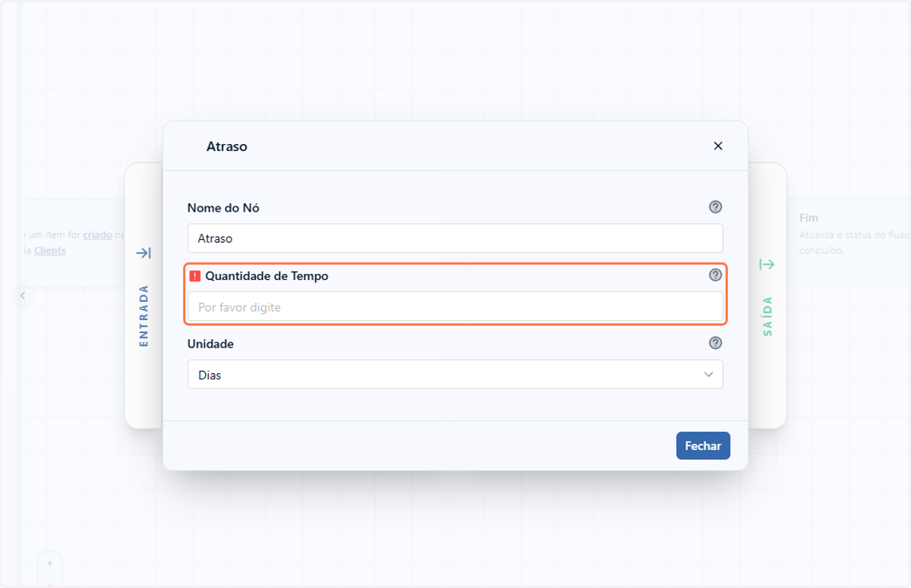Open the Unidade dropdown showing Dias
This screenshot has width=911, height=588.
(455, 375)
